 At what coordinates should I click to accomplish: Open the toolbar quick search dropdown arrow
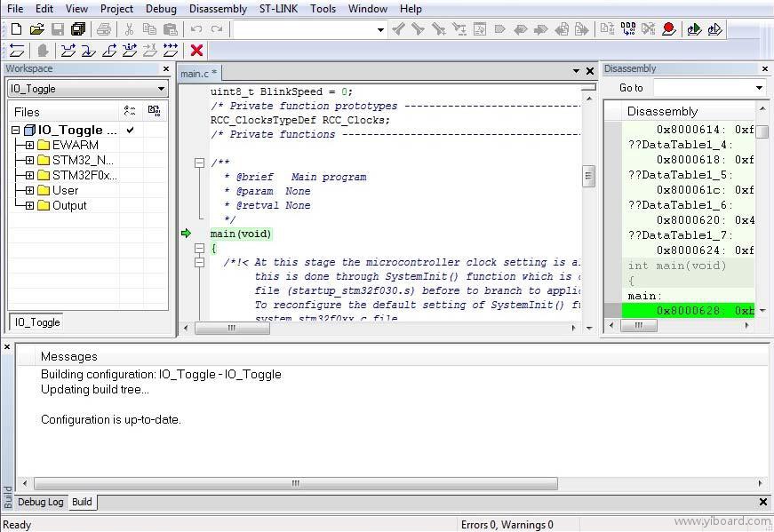(380, 29)
